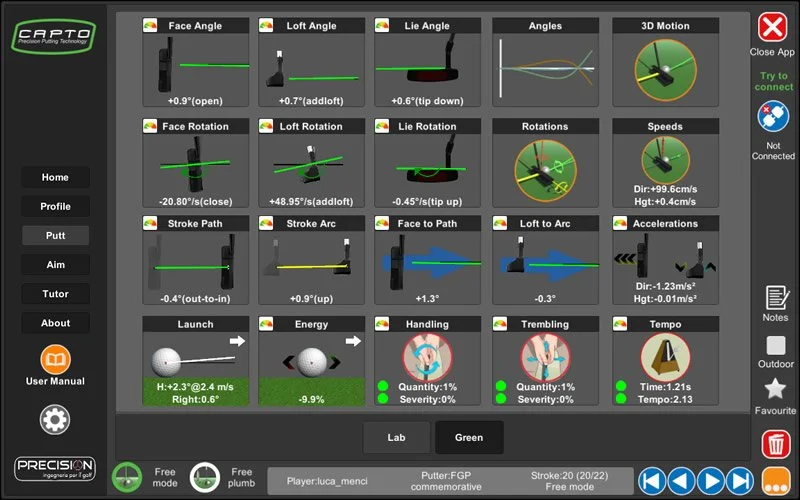
Task: Open the Launch ball panel
Action: 195,361
